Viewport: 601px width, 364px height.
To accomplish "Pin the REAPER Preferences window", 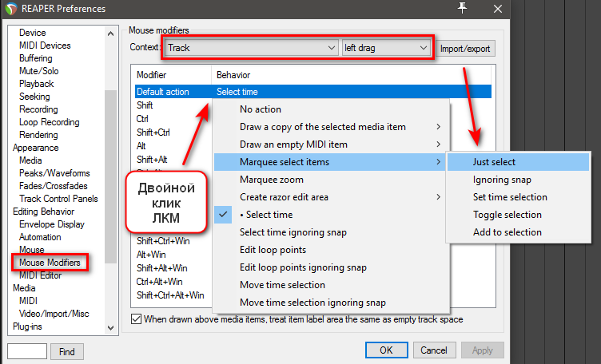I will tap(463, 8).
